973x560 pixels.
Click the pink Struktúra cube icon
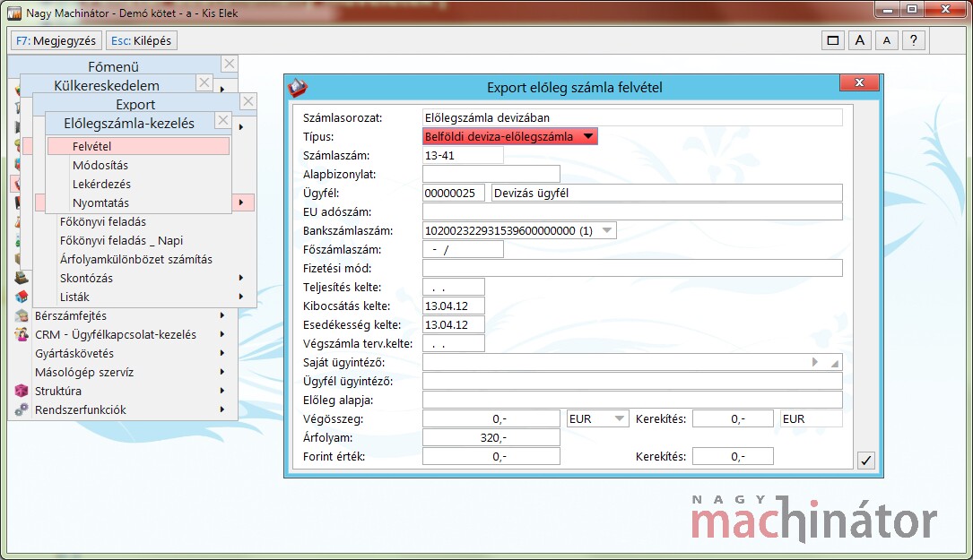[x=22, y=391]
